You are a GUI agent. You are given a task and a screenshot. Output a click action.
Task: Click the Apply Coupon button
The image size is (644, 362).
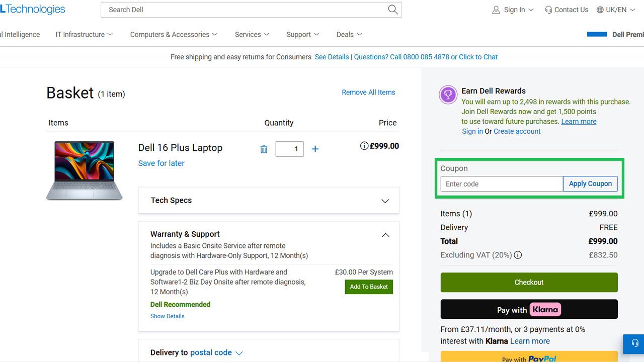(590, 184)
